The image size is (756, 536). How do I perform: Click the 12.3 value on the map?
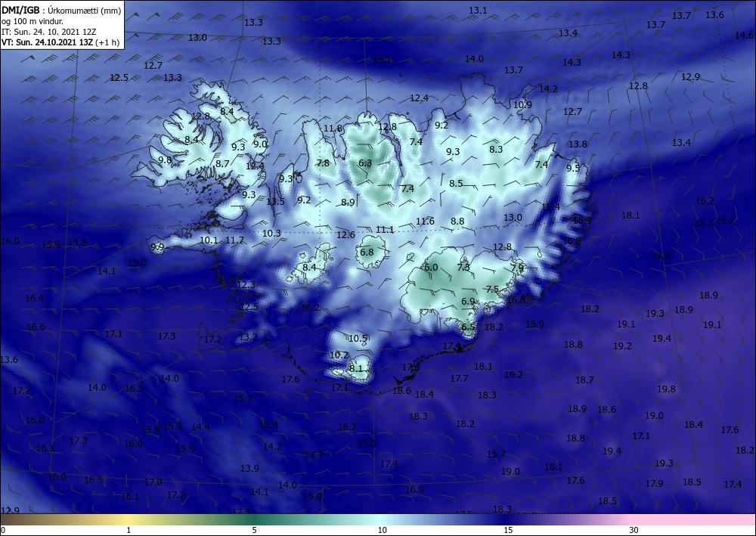(246, 285)
